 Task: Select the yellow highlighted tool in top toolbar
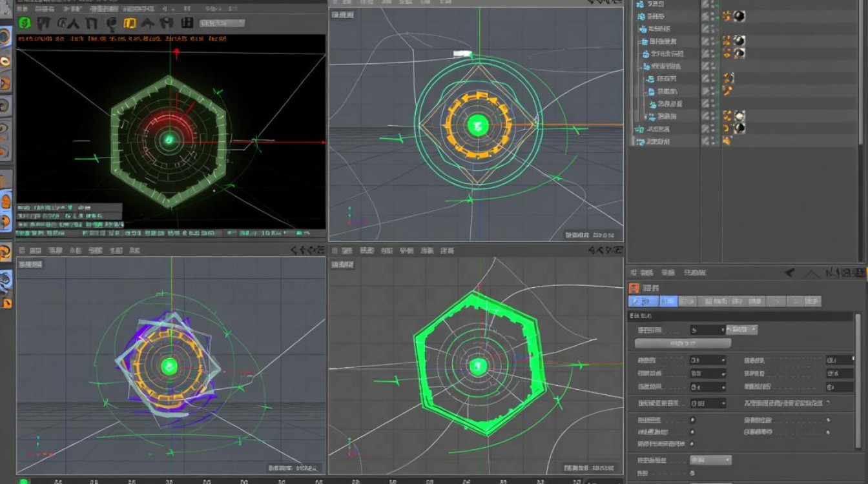click(x=129, y=23)
